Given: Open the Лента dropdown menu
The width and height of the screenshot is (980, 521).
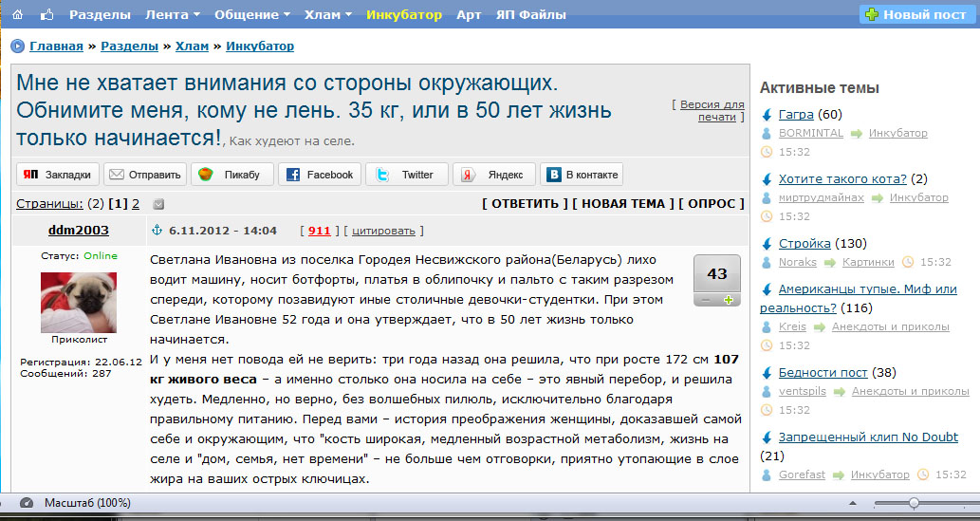Looking at the screenshot, I should pos(172,14).
